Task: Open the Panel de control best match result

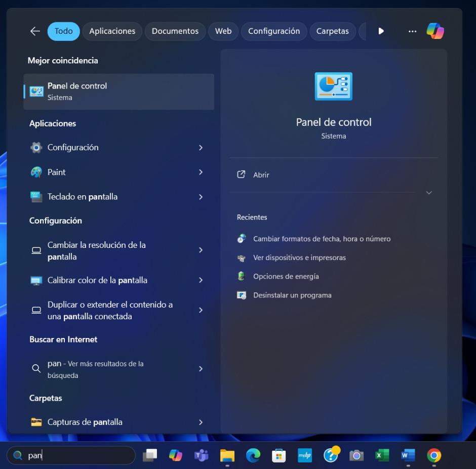Action: click(x=118, y=91)
